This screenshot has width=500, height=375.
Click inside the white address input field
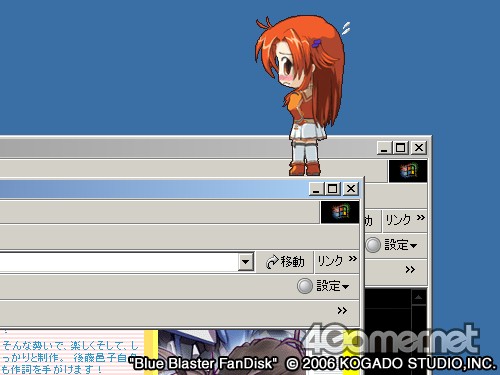[x=119, y=262]
